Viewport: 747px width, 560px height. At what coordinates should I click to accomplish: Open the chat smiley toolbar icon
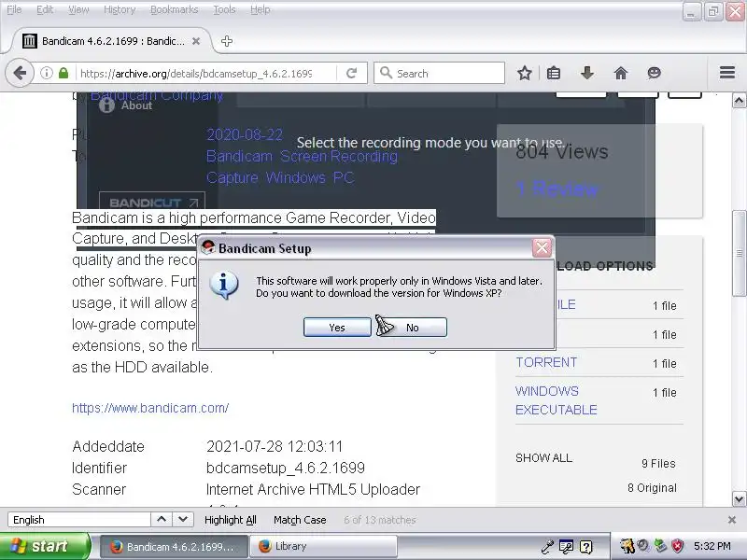tap(655, 73)
